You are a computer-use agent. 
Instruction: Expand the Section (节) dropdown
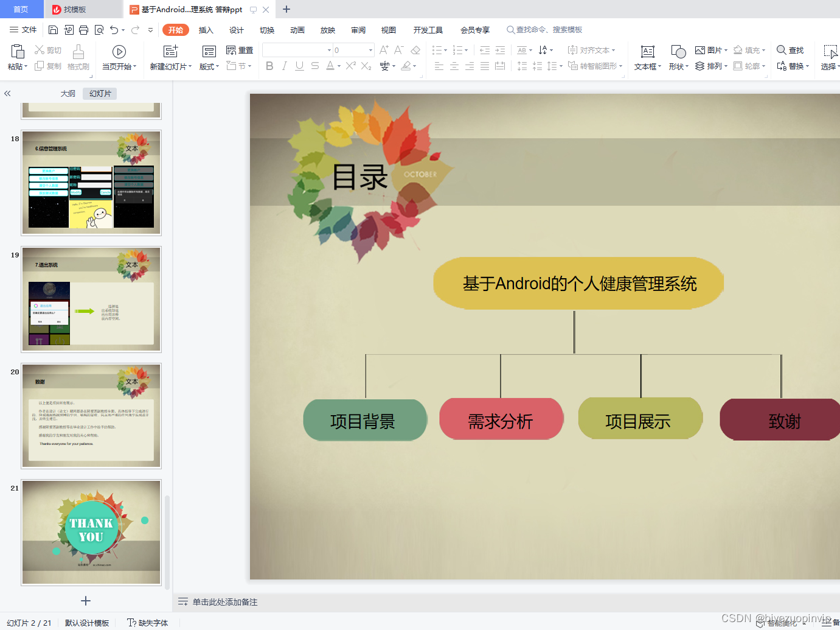[x=249, y=66]
